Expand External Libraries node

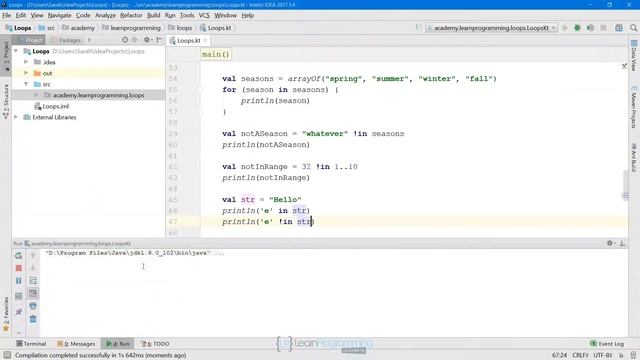[x=16, y=117]
